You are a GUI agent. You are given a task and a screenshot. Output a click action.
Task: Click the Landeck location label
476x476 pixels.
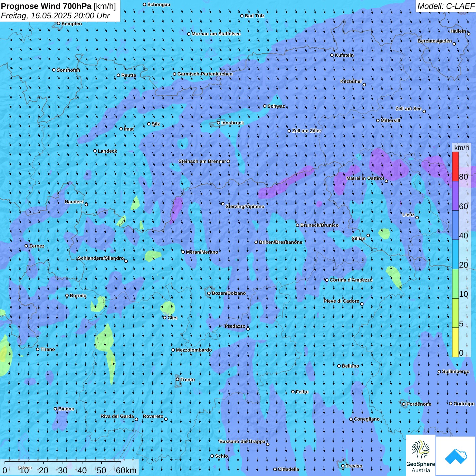[x=107, y=151]
